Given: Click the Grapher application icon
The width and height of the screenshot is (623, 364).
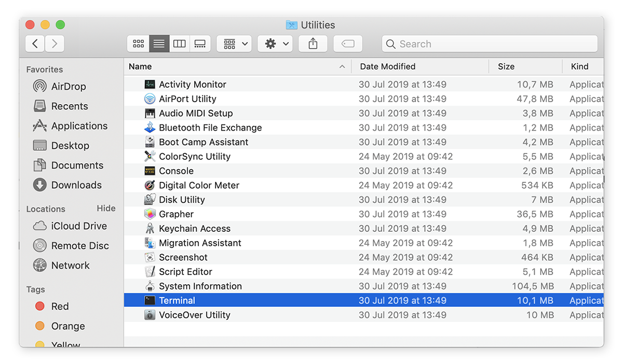Looking at the screenshot, I should pyautogui.click(x=151, y=214).
